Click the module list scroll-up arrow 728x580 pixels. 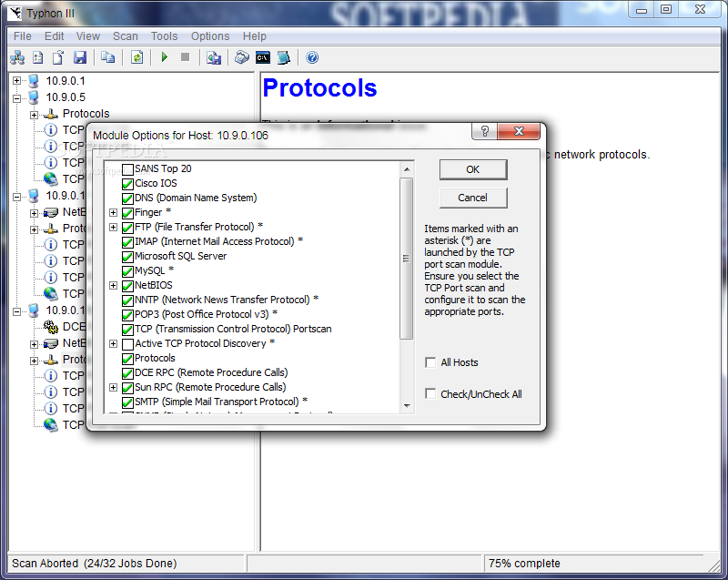(x=407, y=169)
